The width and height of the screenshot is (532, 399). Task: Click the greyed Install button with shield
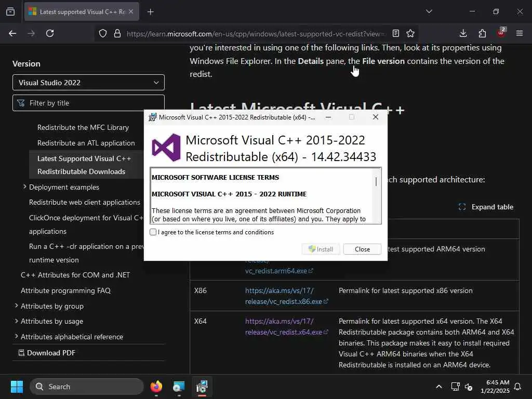321,249
